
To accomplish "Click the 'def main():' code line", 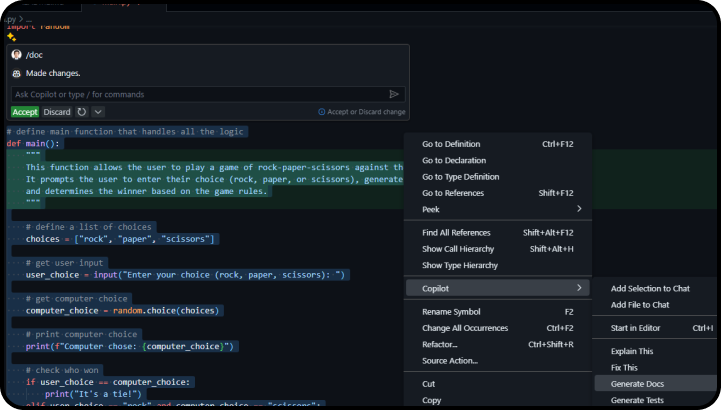I will tap(33, 143).
